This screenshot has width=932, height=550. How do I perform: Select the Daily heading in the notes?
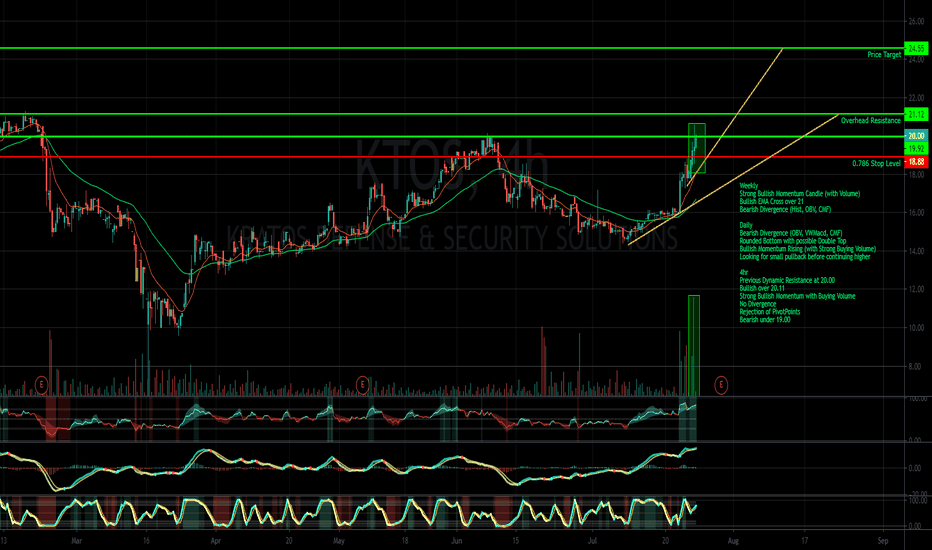[x=745, y=225]
